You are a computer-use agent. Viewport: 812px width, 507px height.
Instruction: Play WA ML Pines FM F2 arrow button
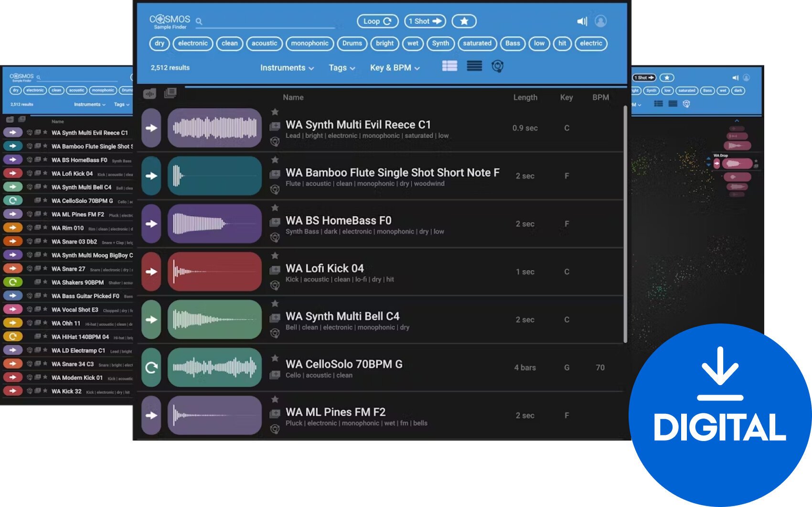(151, 415)
